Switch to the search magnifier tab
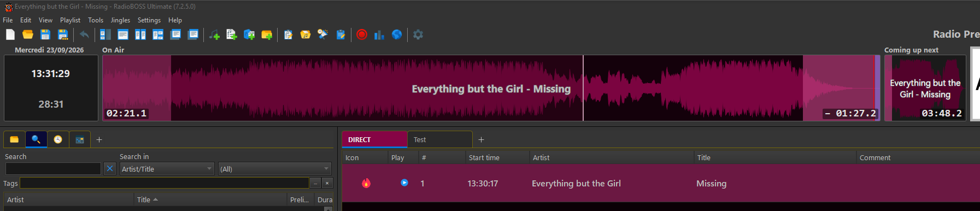This screenshot has width=980, height=211. click(36, 139)
